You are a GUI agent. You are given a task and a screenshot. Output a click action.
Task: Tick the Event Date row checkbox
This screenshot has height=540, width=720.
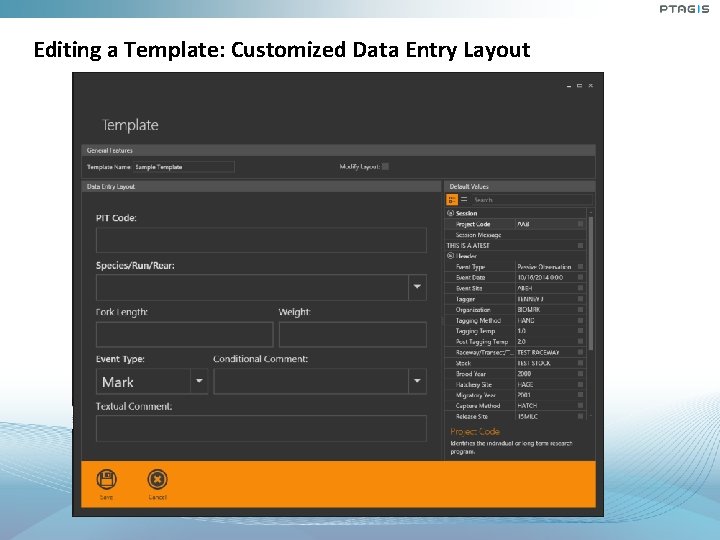click(x=580, y=277)
